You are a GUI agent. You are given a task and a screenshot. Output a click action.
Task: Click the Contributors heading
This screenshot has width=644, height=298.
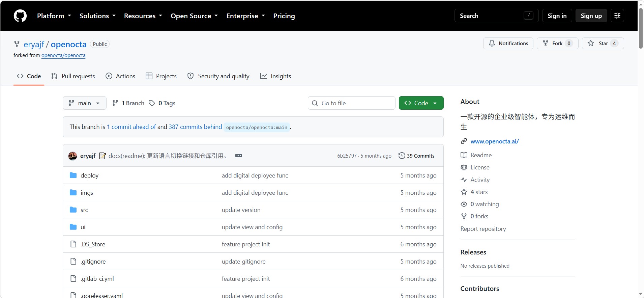[480, 289]
